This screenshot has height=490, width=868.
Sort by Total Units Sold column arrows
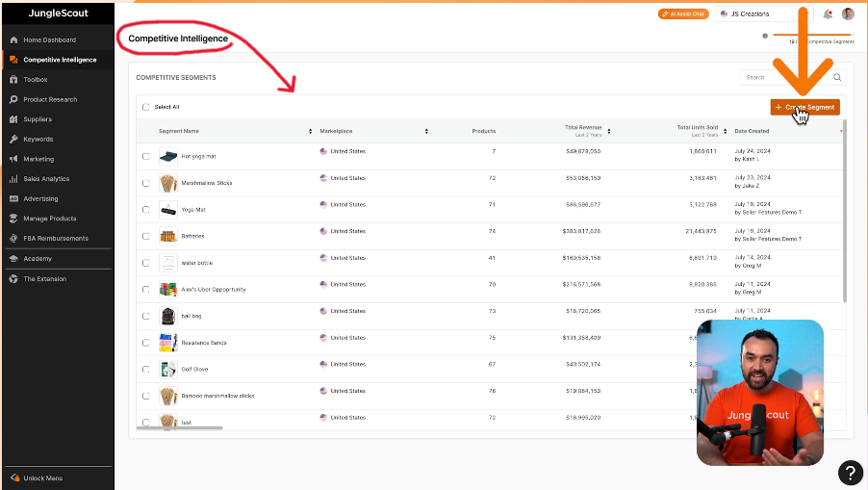pyautogui.click(x=726, y=131)
